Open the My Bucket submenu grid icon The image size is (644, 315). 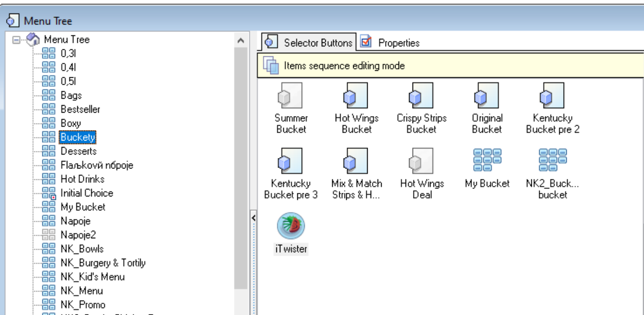486,160
